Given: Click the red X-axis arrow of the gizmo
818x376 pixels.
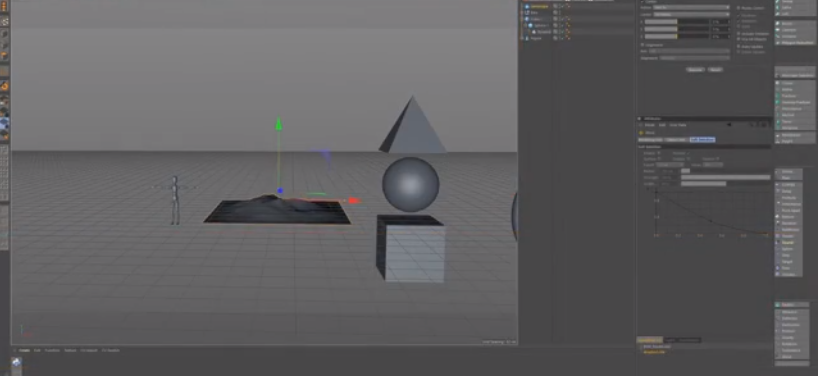Looking at the screenshot, I should (x=354, y=201).
